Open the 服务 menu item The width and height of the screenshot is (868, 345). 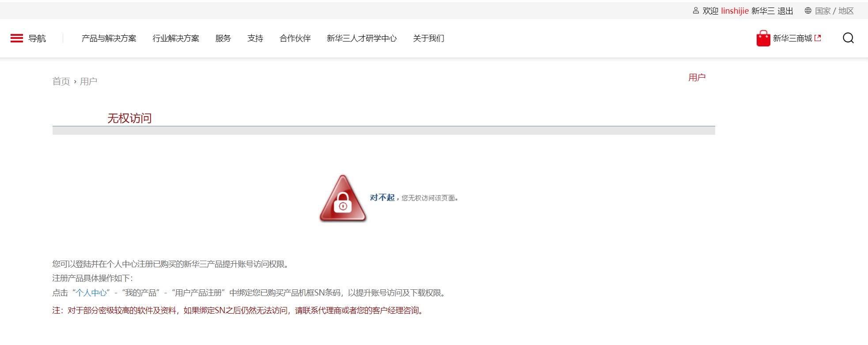click(223, 38)
